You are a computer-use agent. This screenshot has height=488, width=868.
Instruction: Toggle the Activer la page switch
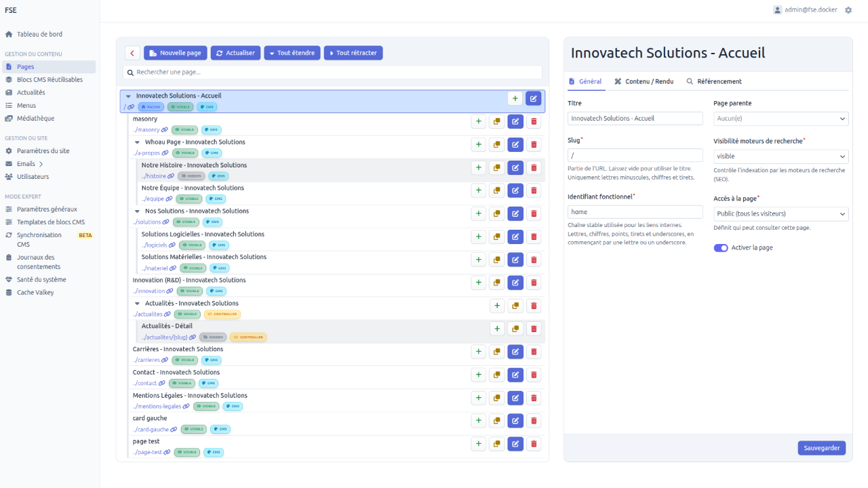721,248
